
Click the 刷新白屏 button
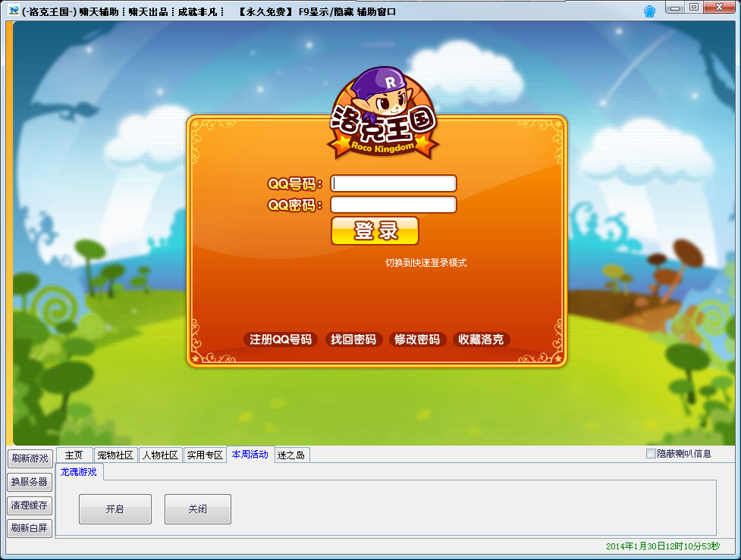coord(30,528)
